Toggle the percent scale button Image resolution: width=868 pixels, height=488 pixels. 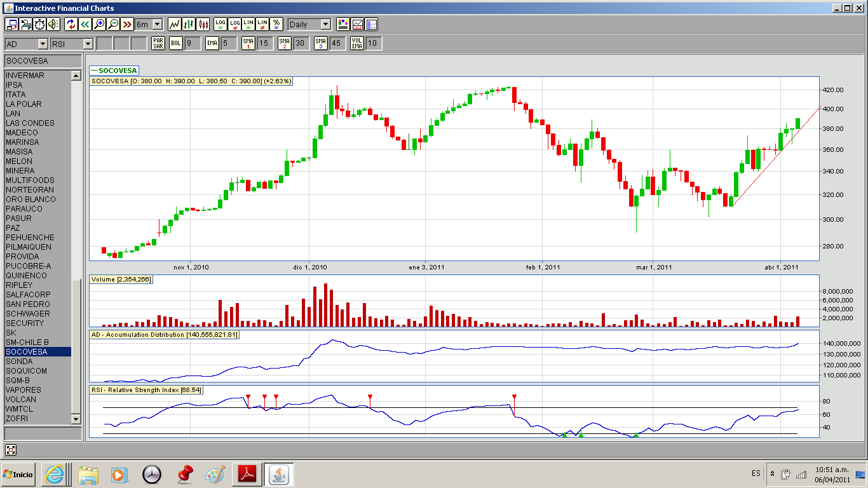[276, 24]
